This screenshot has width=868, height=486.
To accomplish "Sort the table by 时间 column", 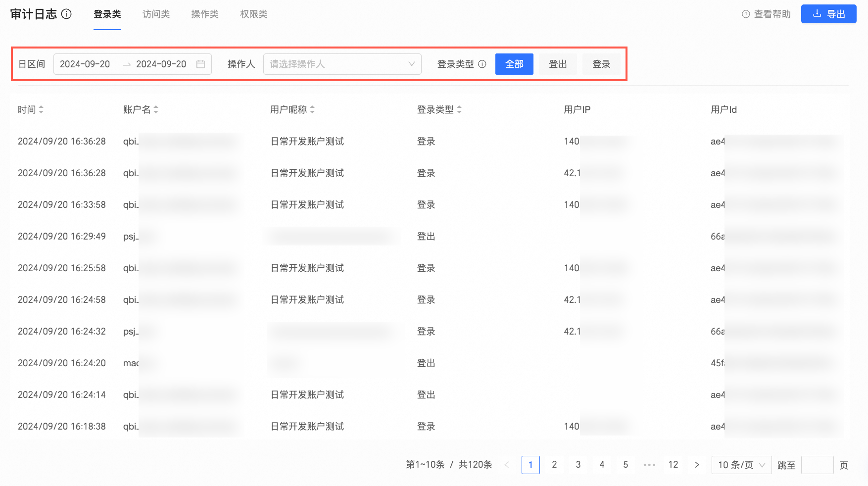I will [x=41, y=109].
